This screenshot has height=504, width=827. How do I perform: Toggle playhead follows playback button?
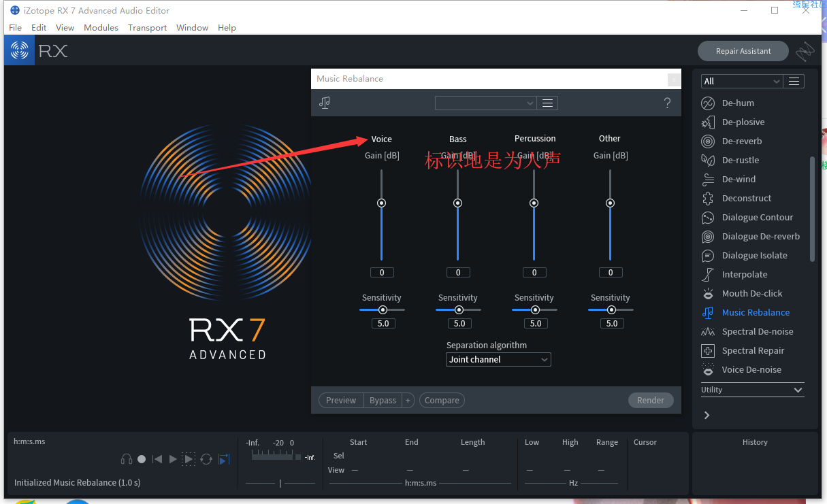tap(224, 459)
